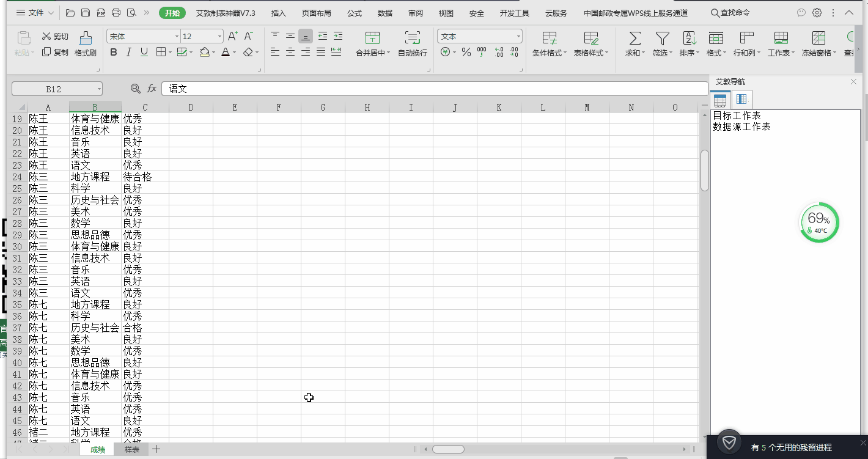Select the Format Painter (格式刷) tool
868x459 pixels.
pos(86,44)
